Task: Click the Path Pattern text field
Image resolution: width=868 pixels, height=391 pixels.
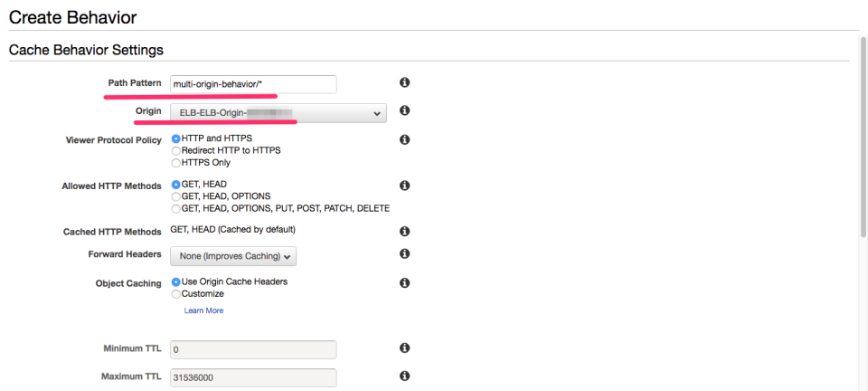Action: tap(253, 84)
